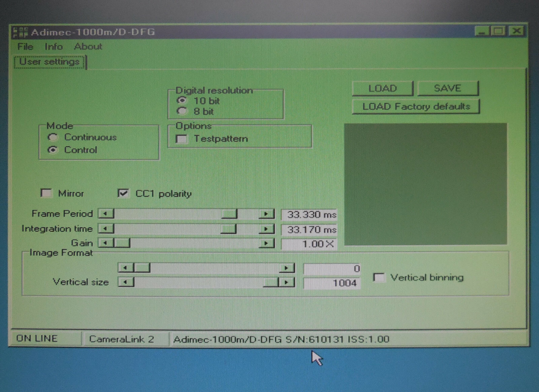Click the Gain slider thumb

pyautogui.click(x=122, y=243)
